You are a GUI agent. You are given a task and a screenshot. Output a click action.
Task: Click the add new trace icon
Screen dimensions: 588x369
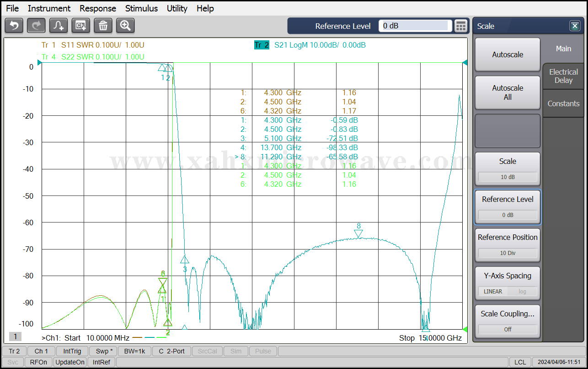click(x=59, y=26)
